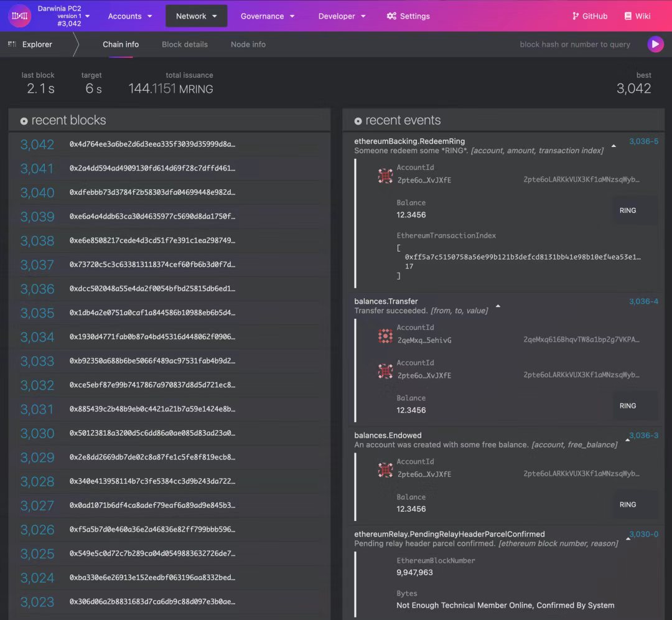Click the purple query play button

[x=655, y=44]
